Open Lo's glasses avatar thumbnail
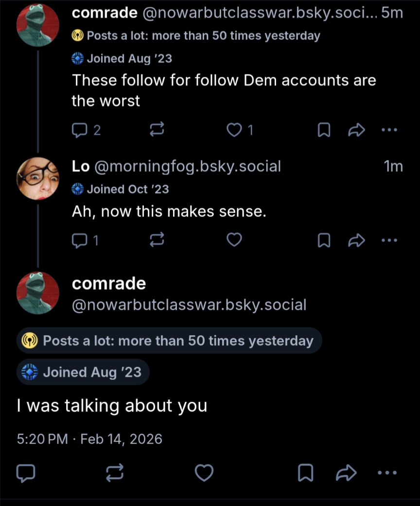The image size is (420, 506). point(38,179)
